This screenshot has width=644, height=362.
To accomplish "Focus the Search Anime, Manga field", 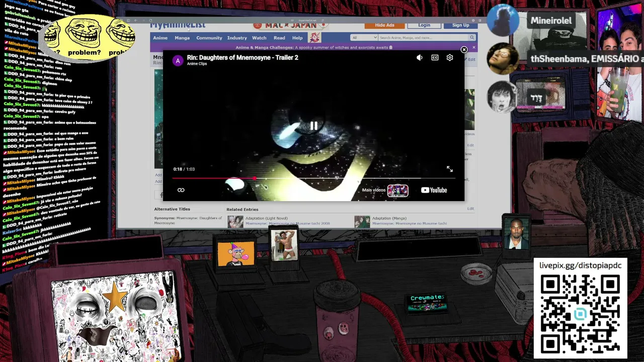I will point(423,38).
